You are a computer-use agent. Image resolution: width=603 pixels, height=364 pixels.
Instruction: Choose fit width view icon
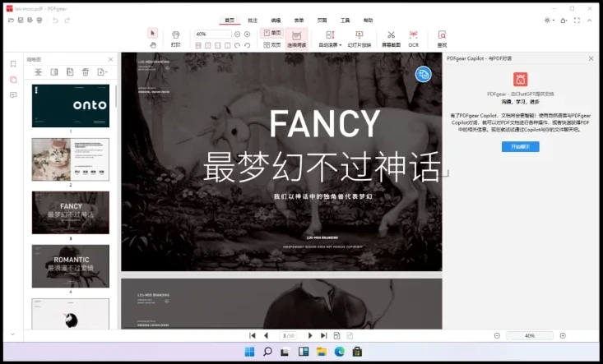[x=218, y=45]
